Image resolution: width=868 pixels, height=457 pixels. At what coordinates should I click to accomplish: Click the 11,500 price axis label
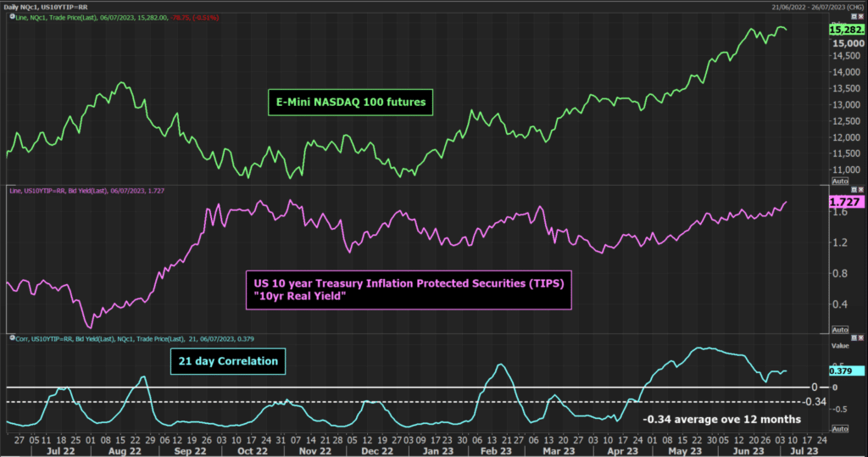847,153
